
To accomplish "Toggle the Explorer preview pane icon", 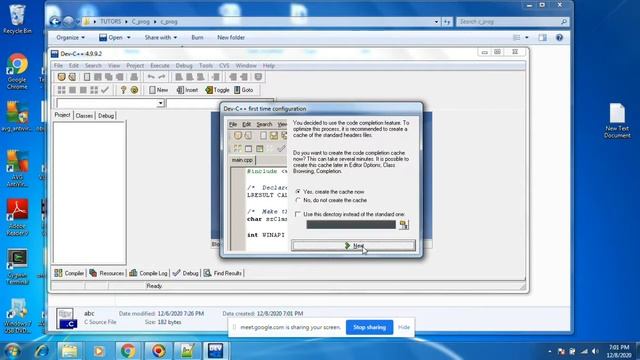I will click(542, 38).
